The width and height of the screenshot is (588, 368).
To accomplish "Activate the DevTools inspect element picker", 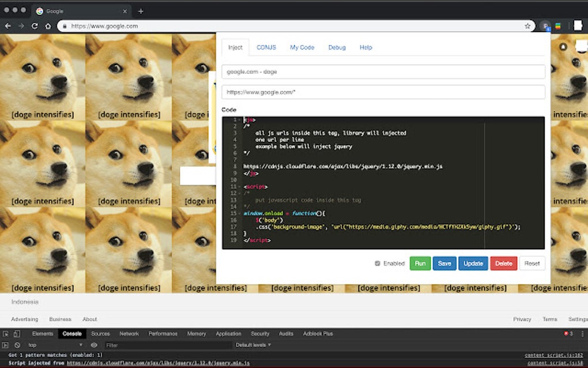I will click(6, 333).
